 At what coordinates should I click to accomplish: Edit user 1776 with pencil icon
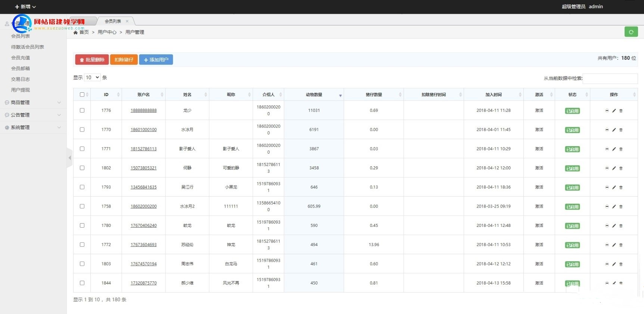[x=614, y=111]
